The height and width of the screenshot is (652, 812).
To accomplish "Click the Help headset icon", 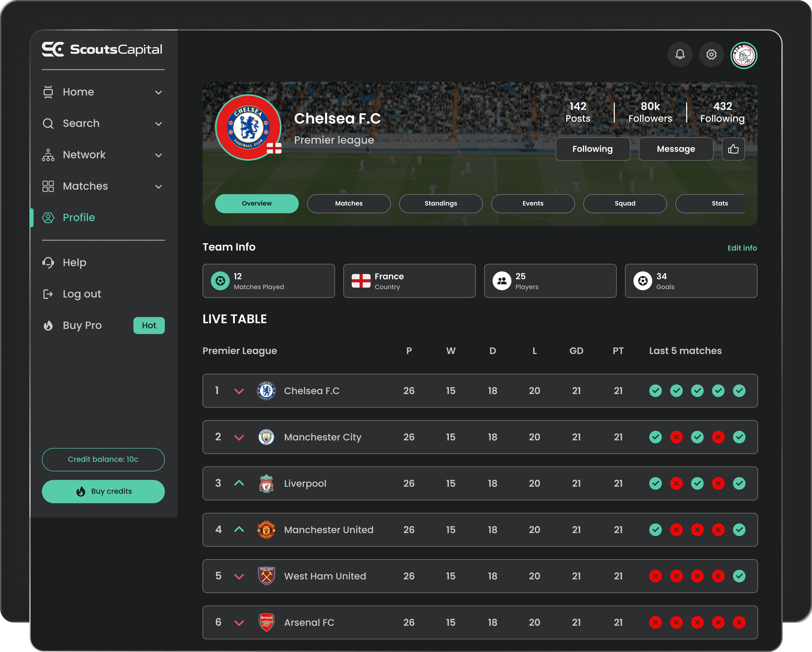I will click(x=48, y=262).
